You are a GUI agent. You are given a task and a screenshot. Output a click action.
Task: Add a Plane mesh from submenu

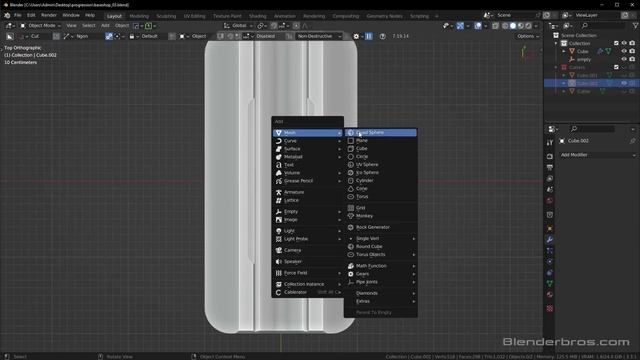(x=381, y=140)
